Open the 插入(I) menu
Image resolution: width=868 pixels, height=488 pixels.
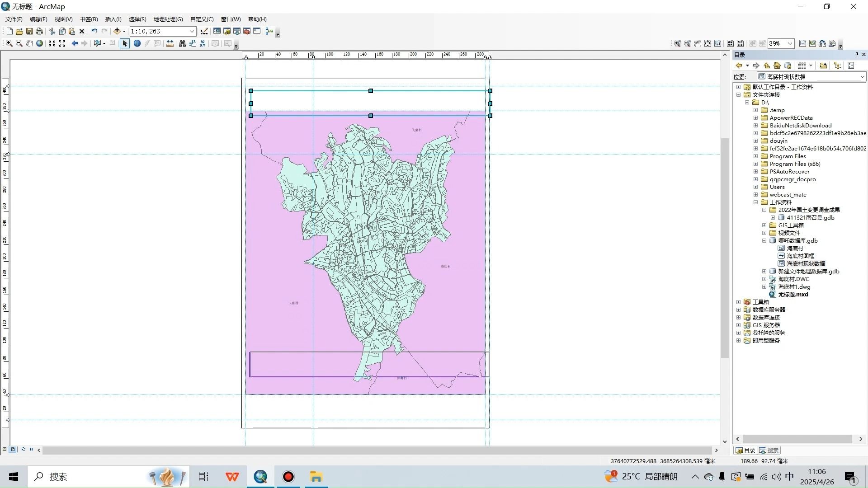click(x=113, y=19)
